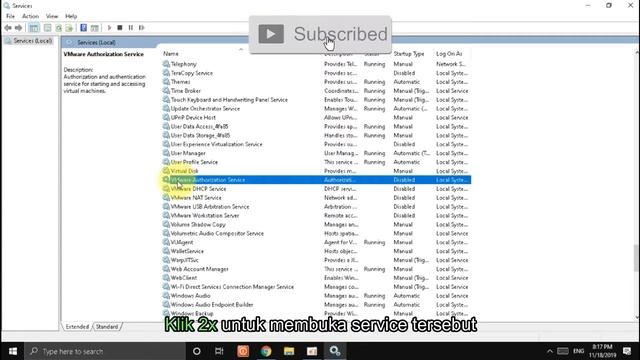The height and width of the screenshot is (360, 640).
Task: Select Touch Keyboard and Handwriting Panel Service
Action: [316, 100]
